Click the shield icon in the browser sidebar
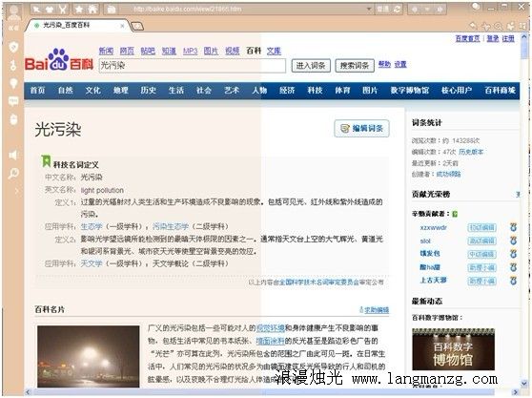532x398 pixels. (x=13, y=47)
